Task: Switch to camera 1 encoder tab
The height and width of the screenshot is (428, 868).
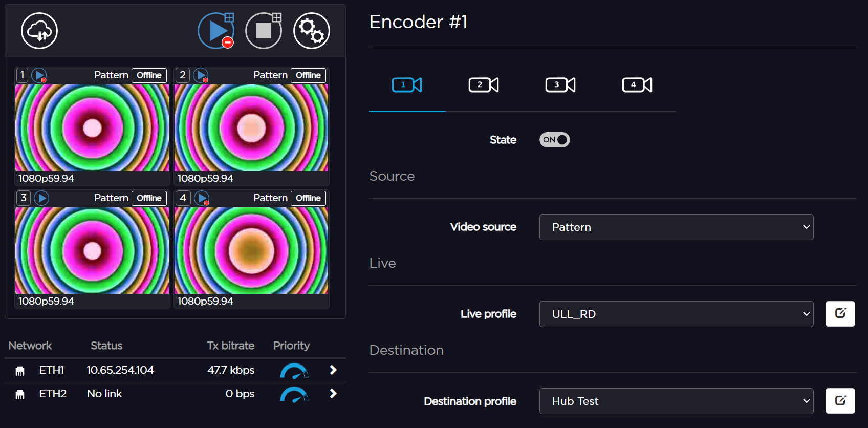Action: pyautogui.click(x=407, y=85)
